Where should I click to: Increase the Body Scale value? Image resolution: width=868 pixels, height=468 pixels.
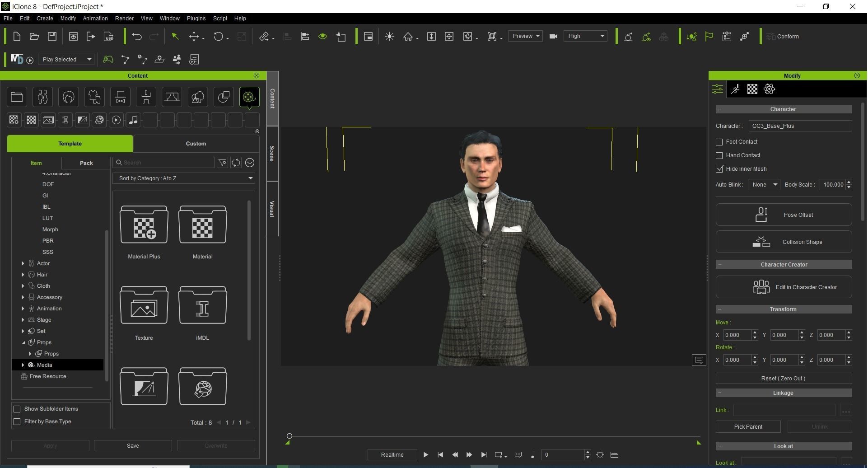click(849, 182)
